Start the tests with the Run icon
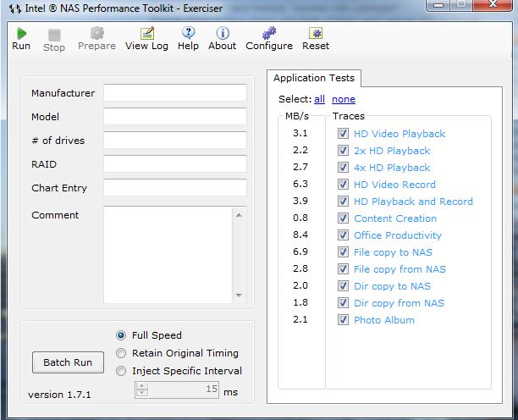The width and height of the screenshot is (518, 420). (21, 34)
